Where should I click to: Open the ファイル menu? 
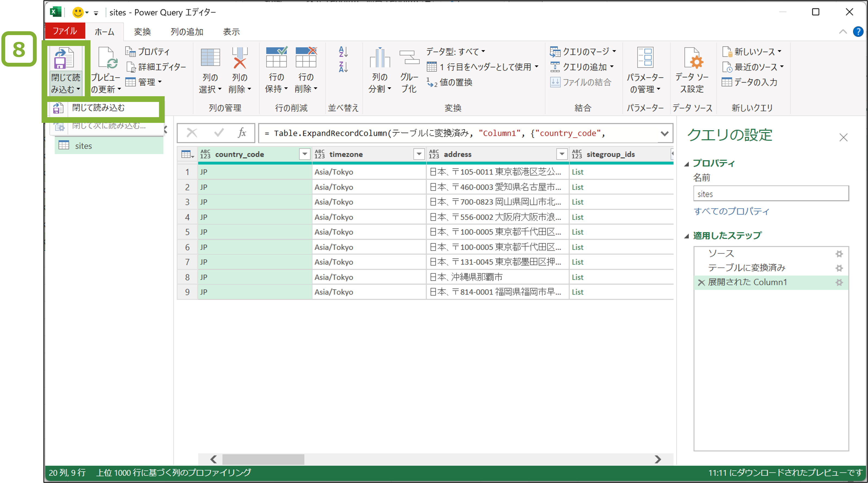[65, 31]
